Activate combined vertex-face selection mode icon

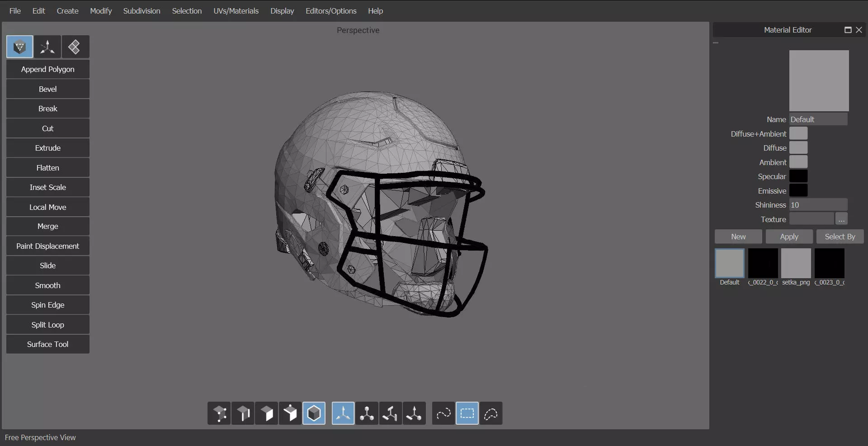(290, 413)
